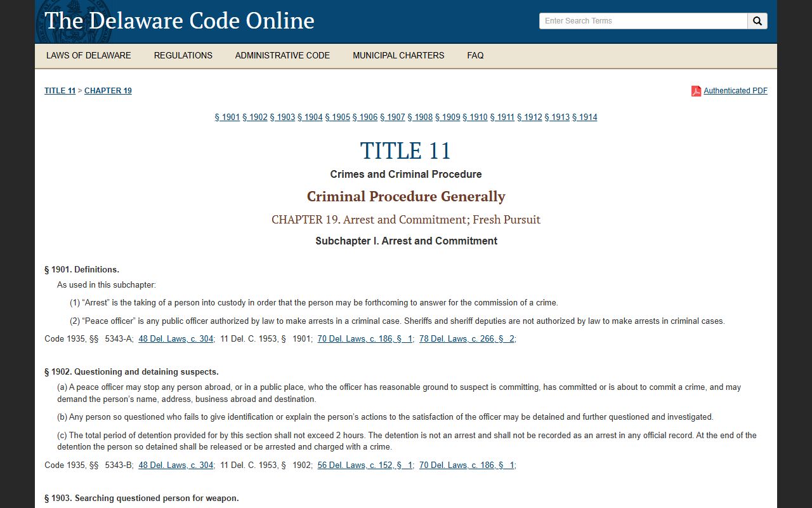812x508 pixels.
Task: Open the Authenticated PDF link
Action: (735, 91)
